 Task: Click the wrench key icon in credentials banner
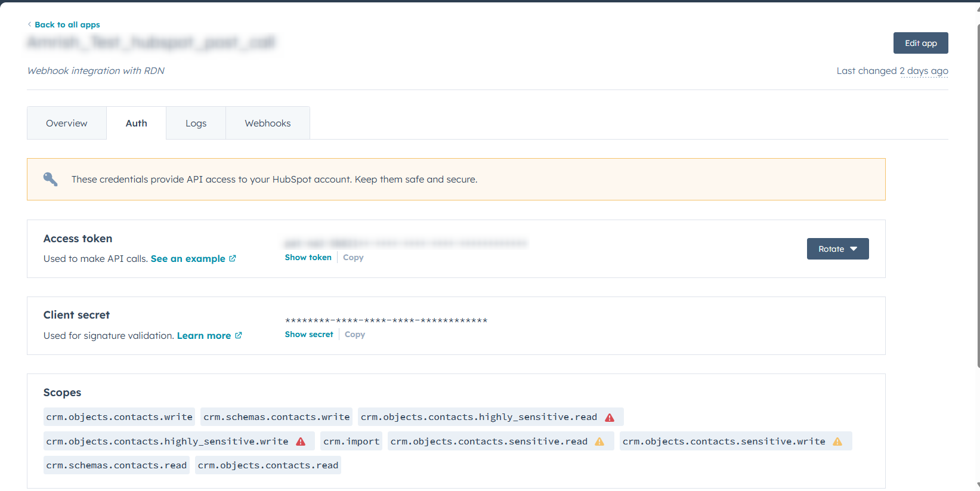pos(51,179)
